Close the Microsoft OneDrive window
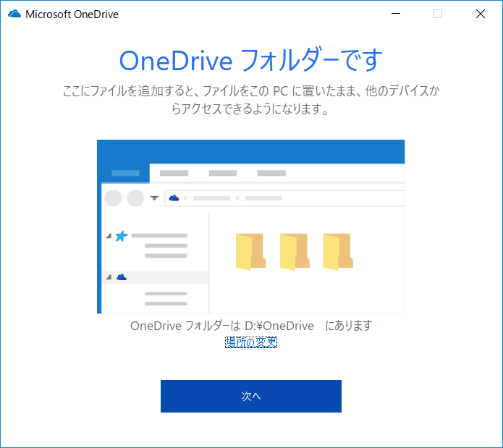This screenshot has width=503, height=448. coord(481,14)
